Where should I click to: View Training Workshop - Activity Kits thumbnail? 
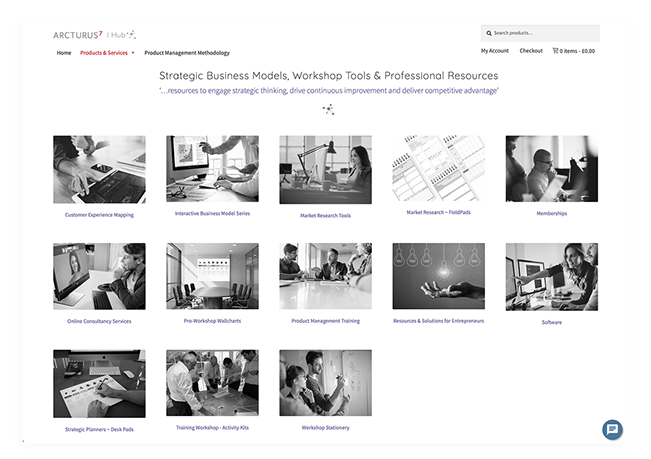pos(212,382)
